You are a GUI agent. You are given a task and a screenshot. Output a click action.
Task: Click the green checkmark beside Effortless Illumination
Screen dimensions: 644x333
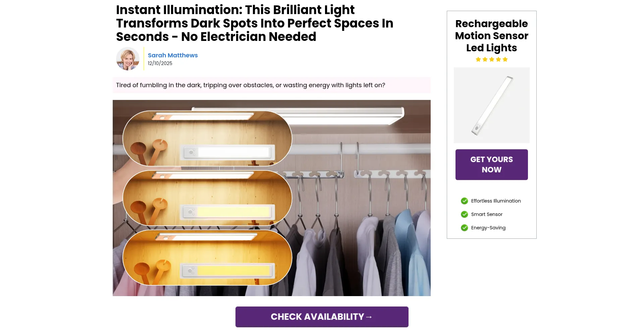pos(464,201)
